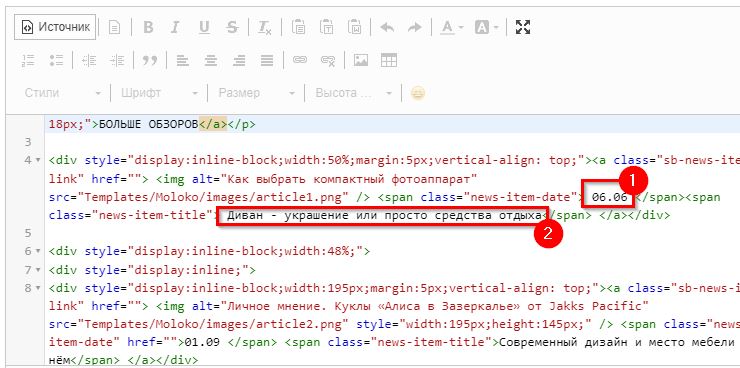Collapse code fold arrow at line 6
The height and width of the screenshot is (368, 740).
pos(38,251)
